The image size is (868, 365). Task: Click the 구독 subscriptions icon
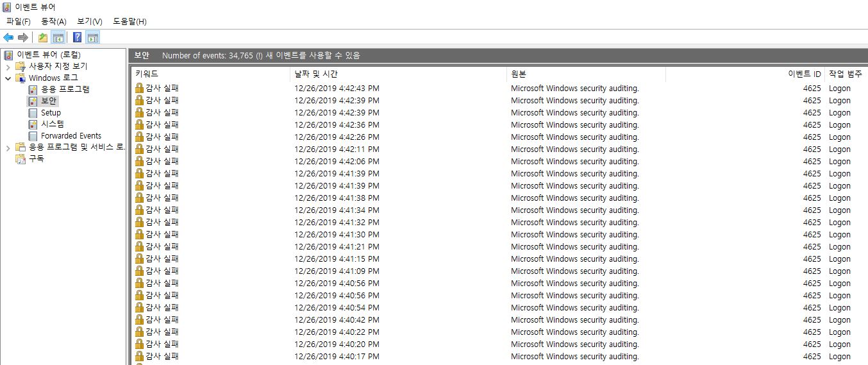(21, 158)
